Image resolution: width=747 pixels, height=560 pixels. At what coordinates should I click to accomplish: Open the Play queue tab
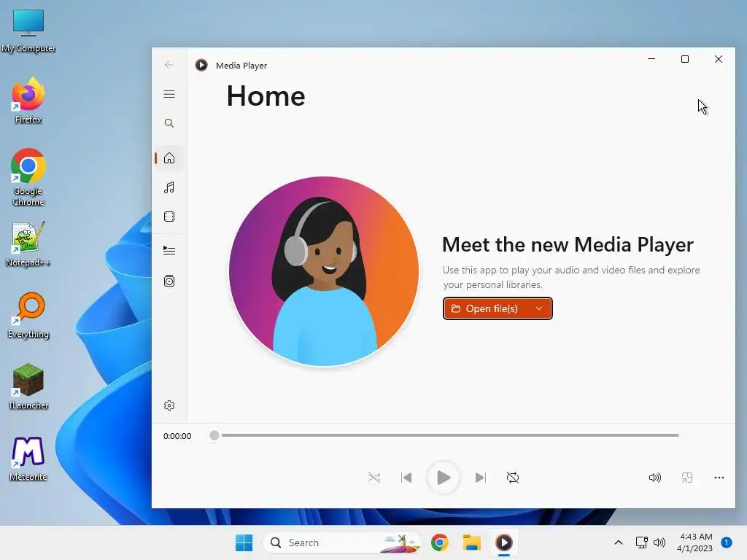point(169,251)
